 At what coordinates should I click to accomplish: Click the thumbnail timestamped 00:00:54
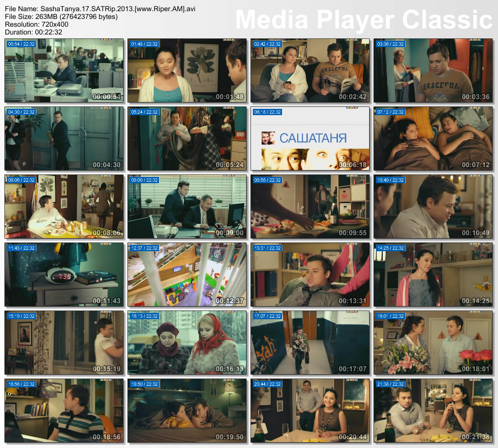(x=64, y=70)
